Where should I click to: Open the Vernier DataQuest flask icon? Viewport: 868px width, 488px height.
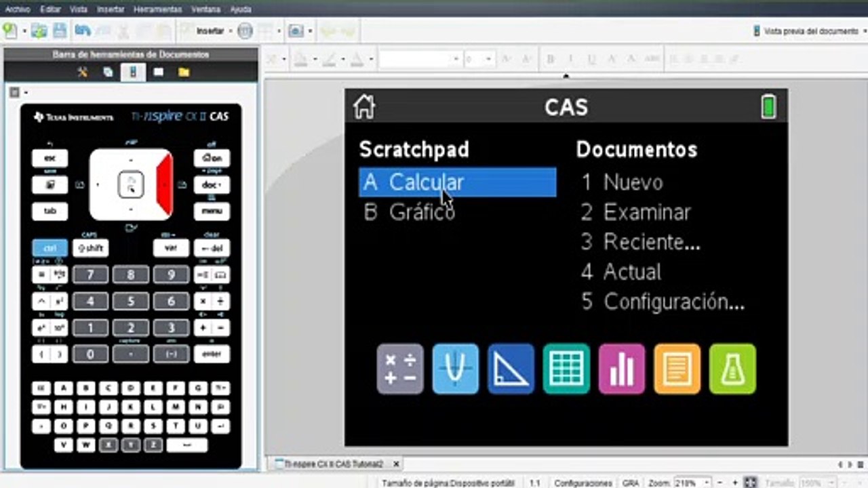click(x=732, y=369)
